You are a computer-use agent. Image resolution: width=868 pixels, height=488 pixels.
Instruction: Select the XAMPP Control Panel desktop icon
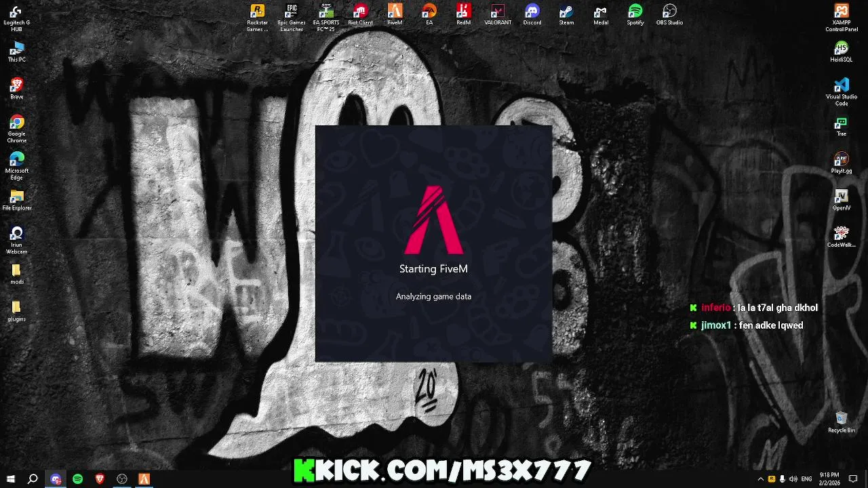tap(841, 18)
